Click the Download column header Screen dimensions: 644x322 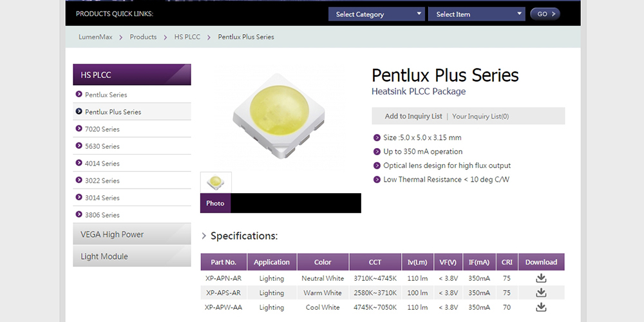point(542,262)
